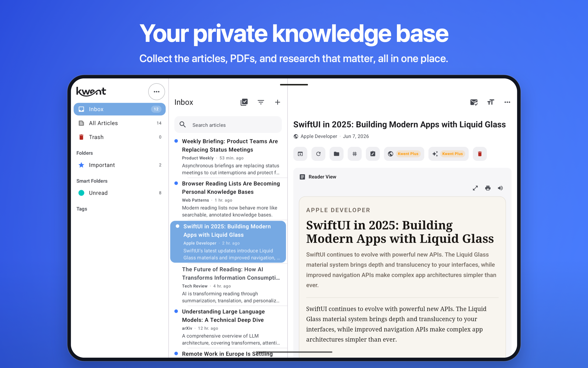The image size is (588, 368).
Task: Click the SwiftUI article main title
Action: pos(399,124)
